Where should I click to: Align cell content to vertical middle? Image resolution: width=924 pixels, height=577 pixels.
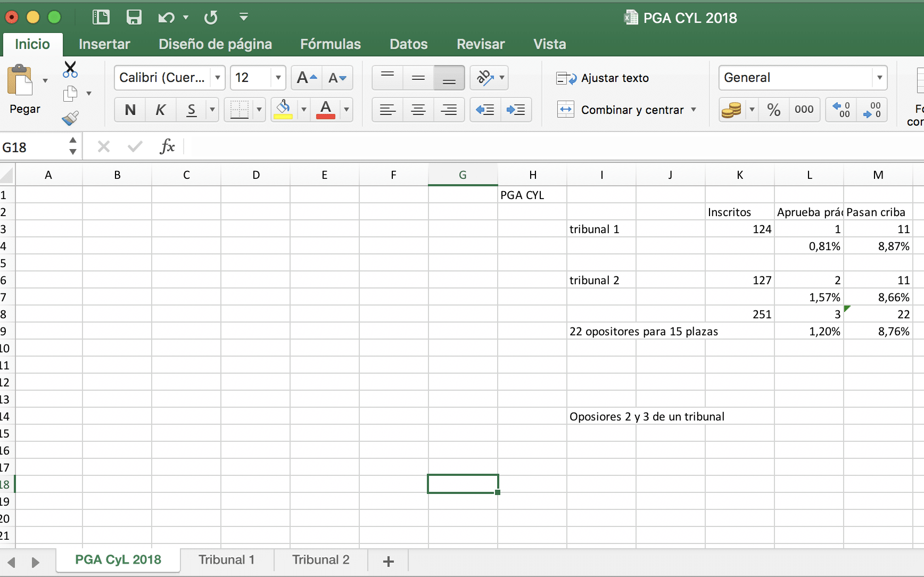418,78
